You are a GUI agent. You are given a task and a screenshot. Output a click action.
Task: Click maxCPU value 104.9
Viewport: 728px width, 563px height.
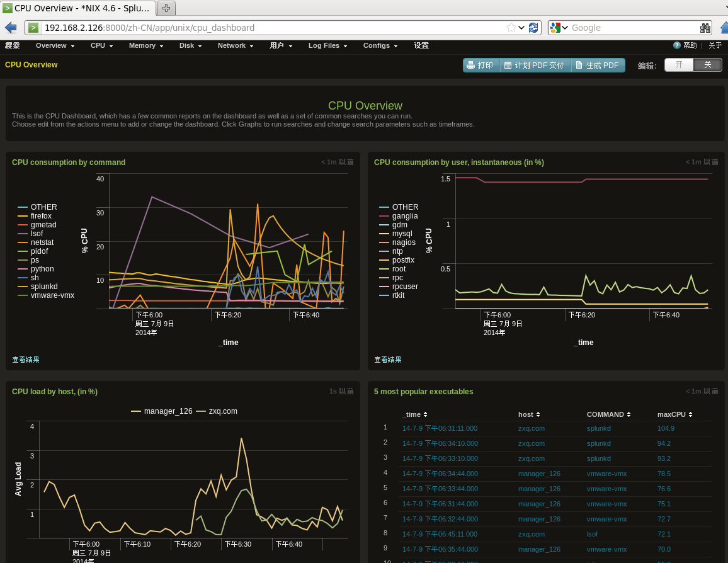[666, 428]
